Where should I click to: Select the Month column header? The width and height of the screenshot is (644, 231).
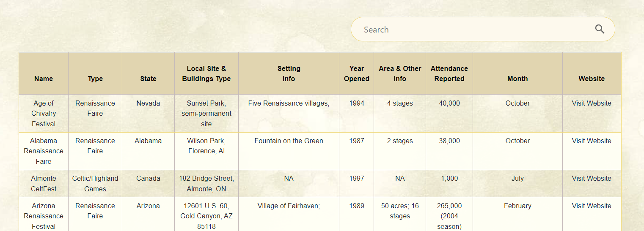[x=517, y=79]
